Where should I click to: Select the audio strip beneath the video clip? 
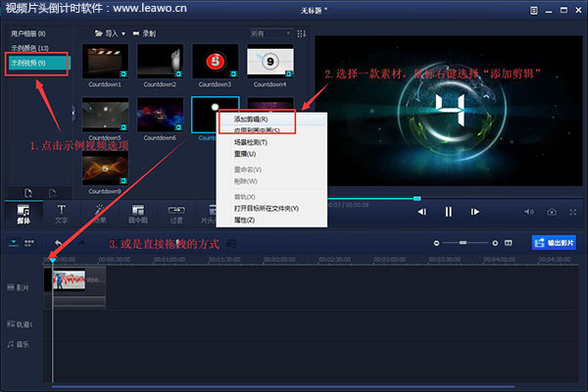pos(79,302)
